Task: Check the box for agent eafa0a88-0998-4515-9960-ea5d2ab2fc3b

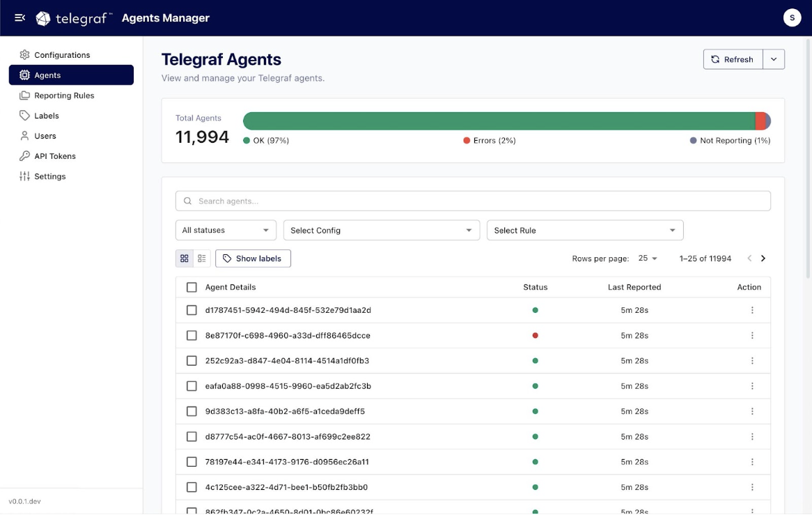Action: pos(192,386)
